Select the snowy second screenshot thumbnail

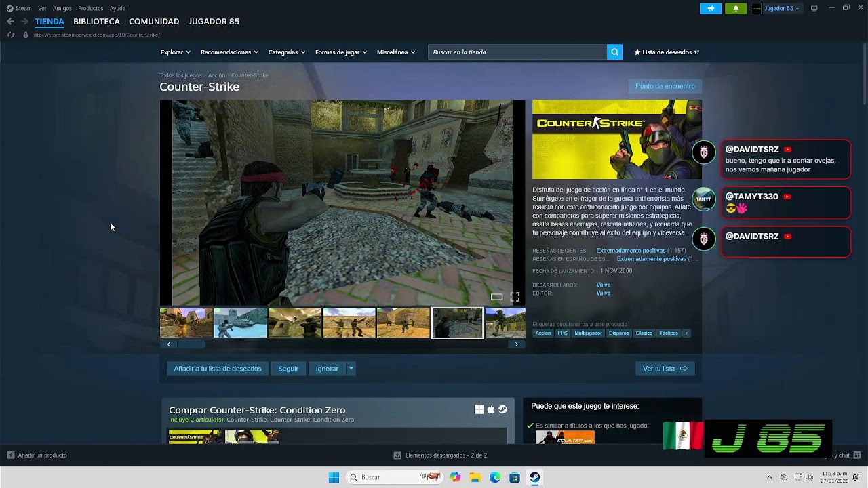(241, 323)
